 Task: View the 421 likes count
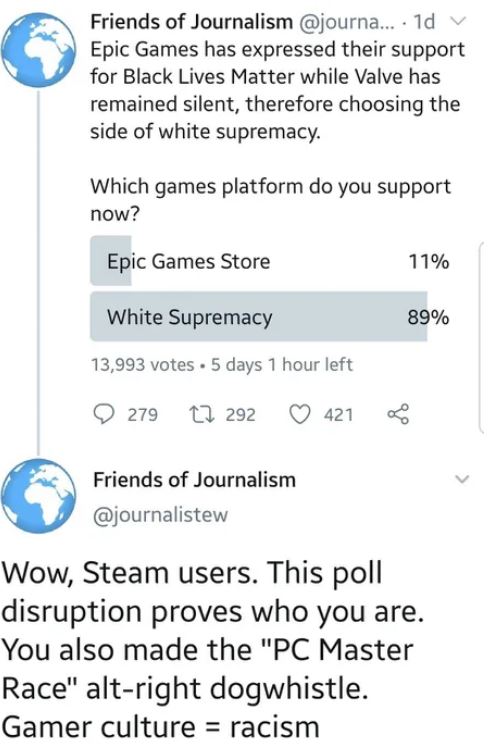339,415
